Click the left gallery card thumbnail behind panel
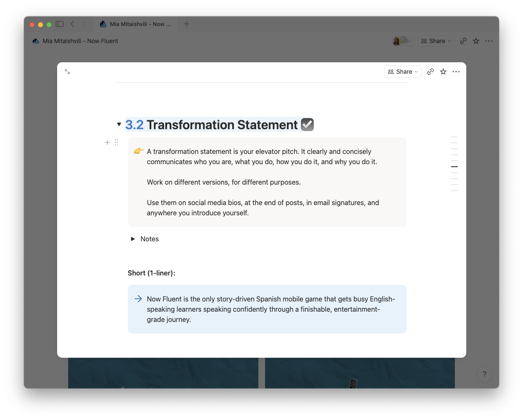The width and height of the screenshot is (523, 420). pyautogui.click(x=163, y=373)
